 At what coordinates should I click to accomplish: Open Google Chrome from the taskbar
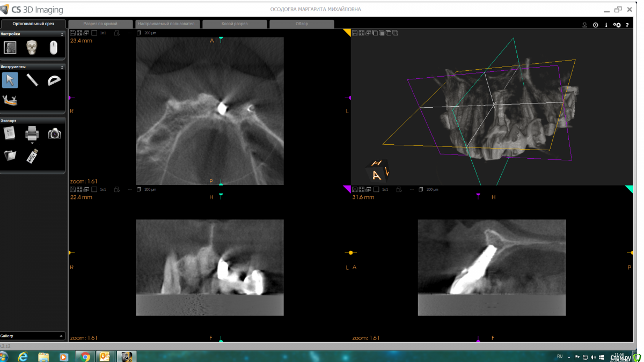click(85, 357)
